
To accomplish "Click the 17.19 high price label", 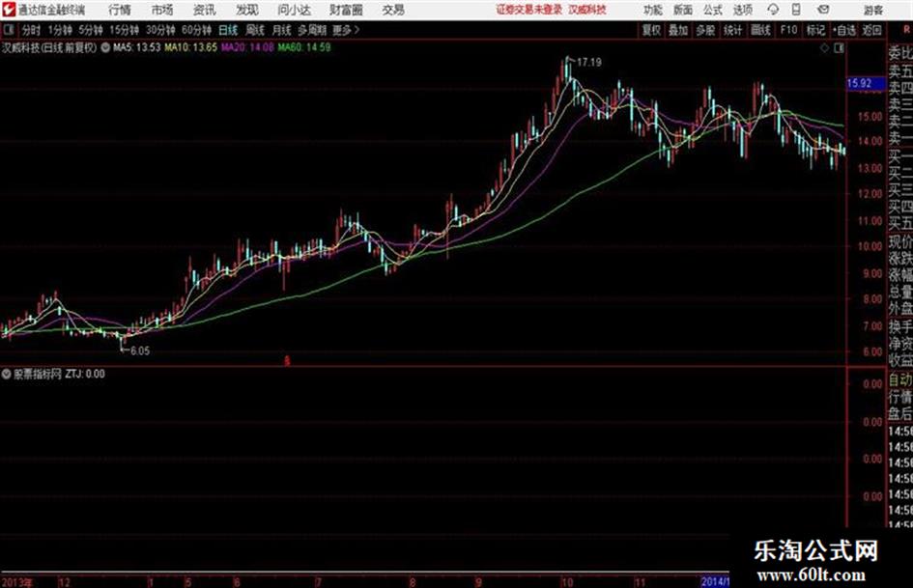I will click(589, 62).
